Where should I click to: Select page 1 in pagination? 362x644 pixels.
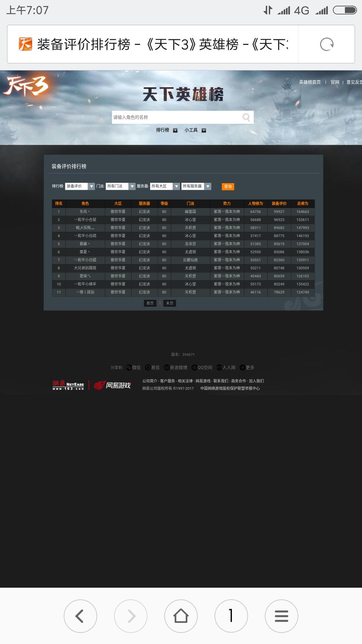click(160, 303)
